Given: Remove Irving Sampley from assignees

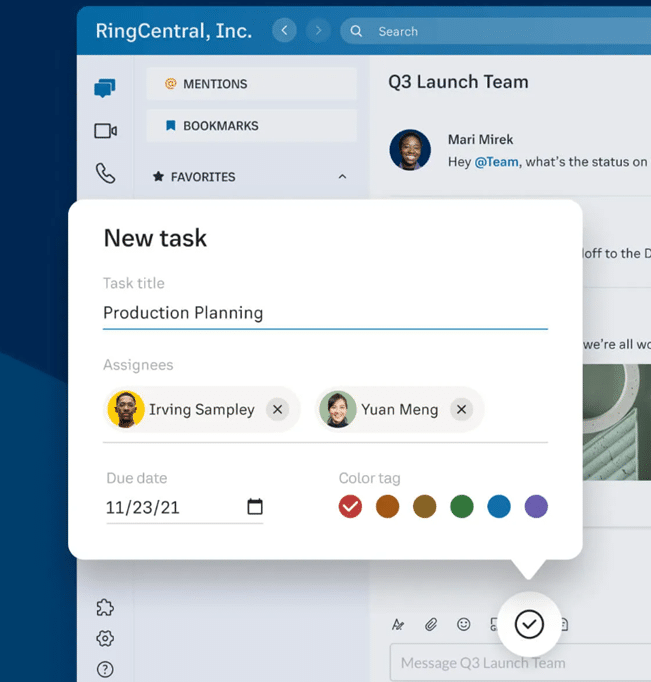Looking at the screenshot, I should tap(278, 409).
